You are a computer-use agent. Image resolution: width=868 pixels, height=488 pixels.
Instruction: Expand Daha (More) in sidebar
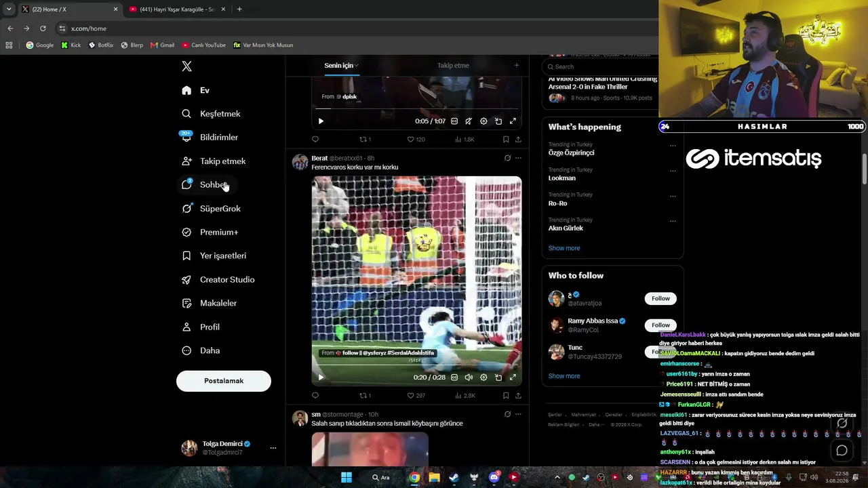(200, 351)
